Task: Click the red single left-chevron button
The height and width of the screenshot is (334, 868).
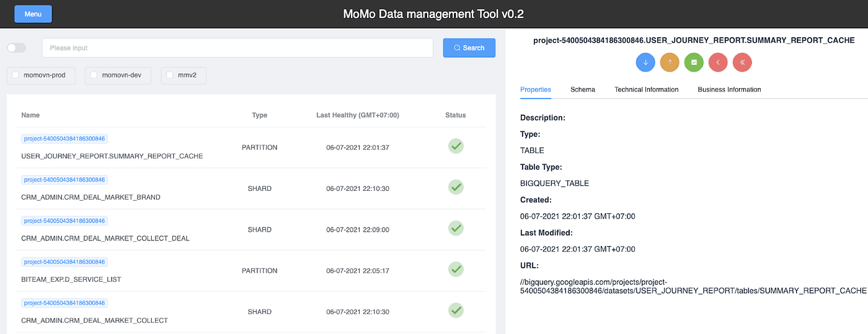Action: 718,63
